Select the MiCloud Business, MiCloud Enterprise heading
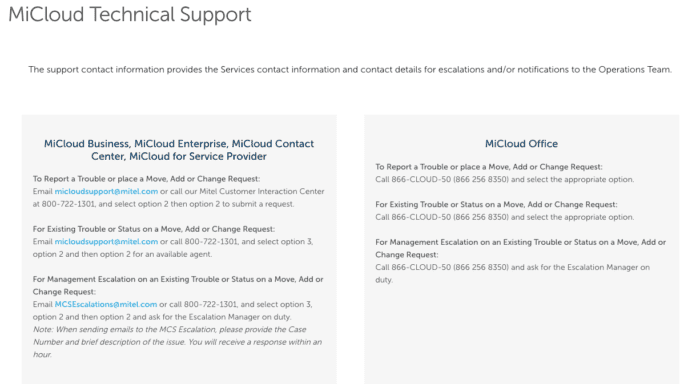Screen dimensions: 700x392 [179, 150]
